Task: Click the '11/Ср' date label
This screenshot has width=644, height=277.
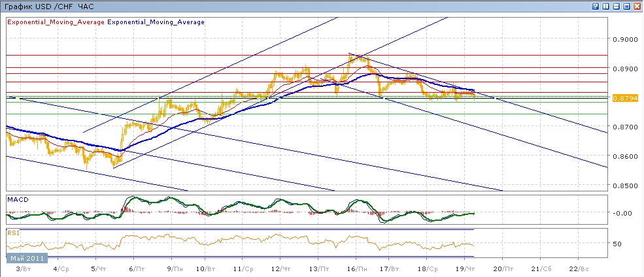Action: [244, 269]
